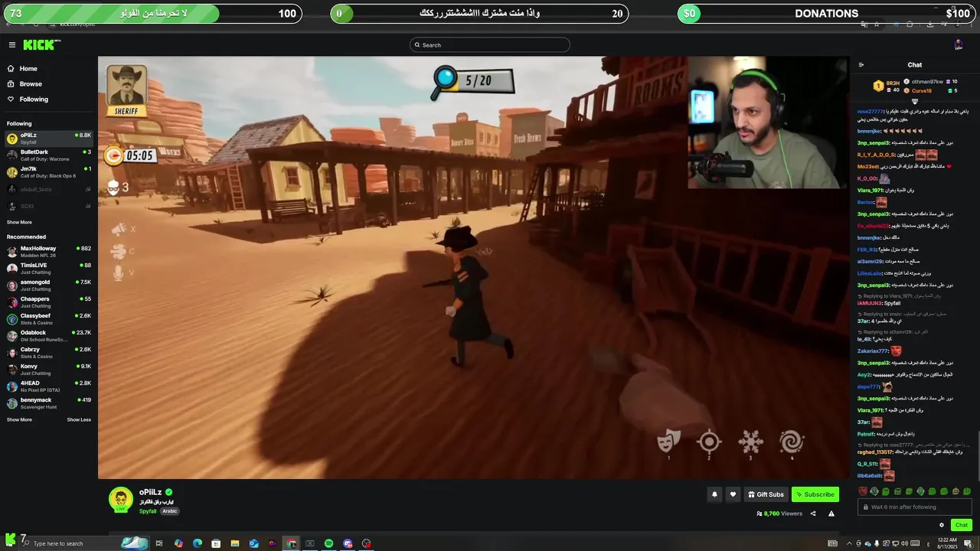
Task: Collapse Recommended list with Show Less
Action: point(79,419)
